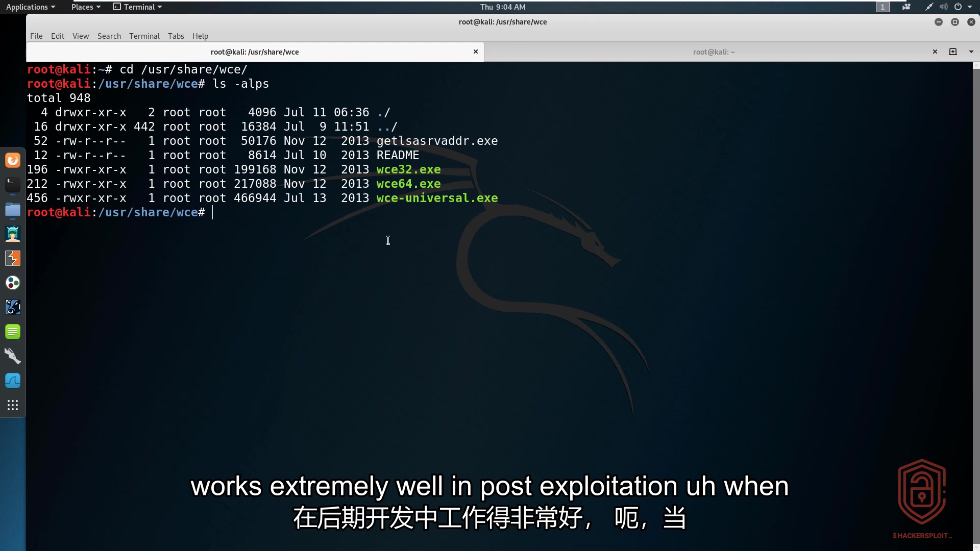The height and width of the screenshot is (551, 980).
Task: Open the Terminal app menu in top bar
Action: (137, 7)
